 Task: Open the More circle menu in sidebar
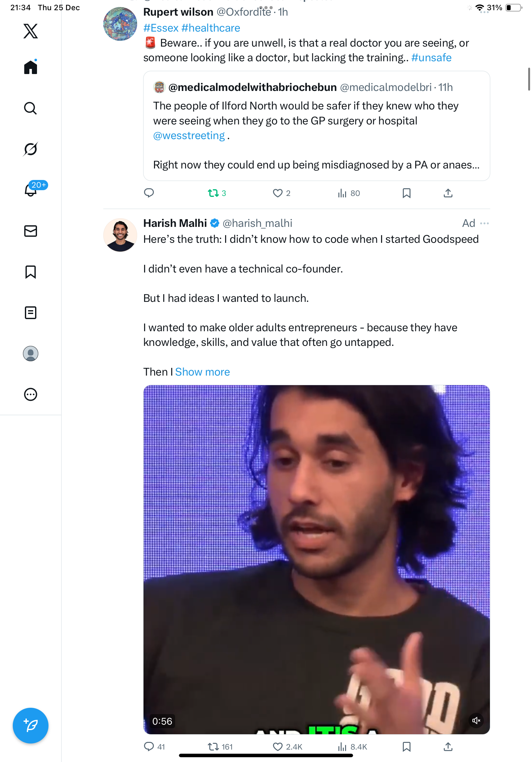pos(31,394)
